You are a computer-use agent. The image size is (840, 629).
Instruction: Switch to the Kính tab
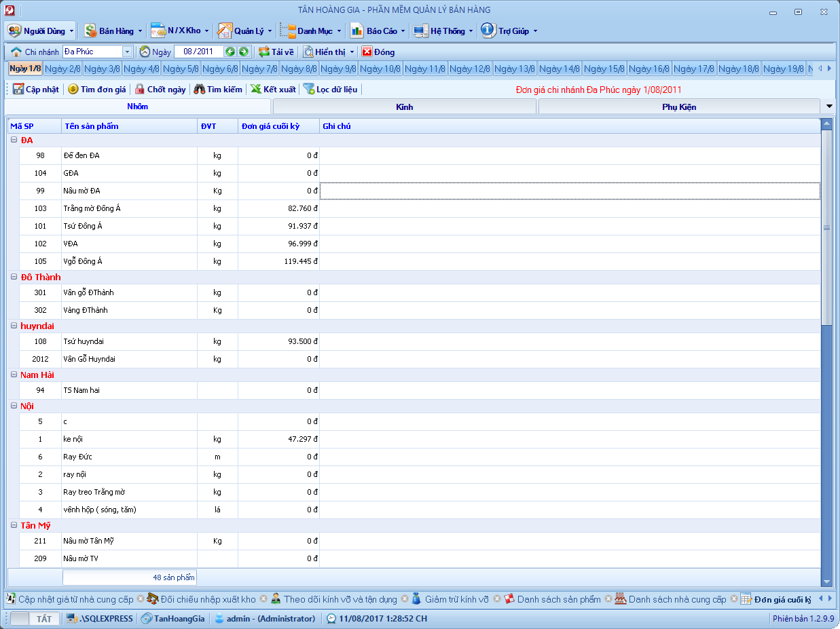coord(405,107)
